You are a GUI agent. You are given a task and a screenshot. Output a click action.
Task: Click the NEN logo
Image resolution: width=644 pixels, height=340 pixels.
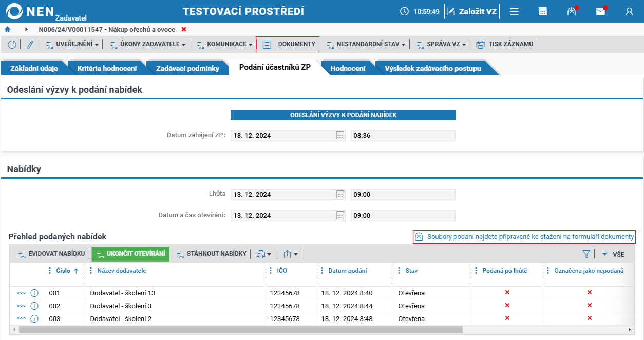coord(30,11)
